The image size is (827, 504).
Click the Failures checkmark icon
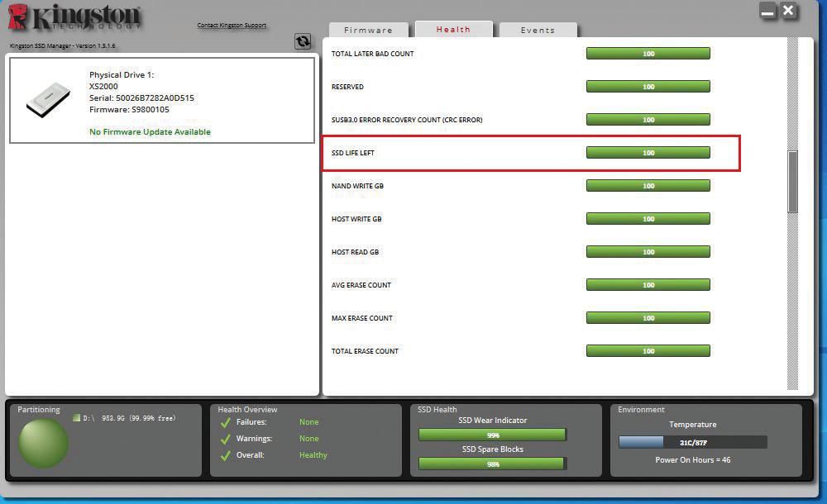point(226,422)
